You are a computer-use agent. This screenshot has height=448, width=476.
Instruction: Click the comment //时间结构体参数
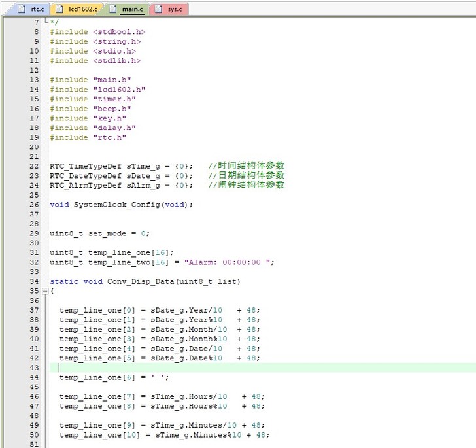pyautogui.click(x=246, y=166)
